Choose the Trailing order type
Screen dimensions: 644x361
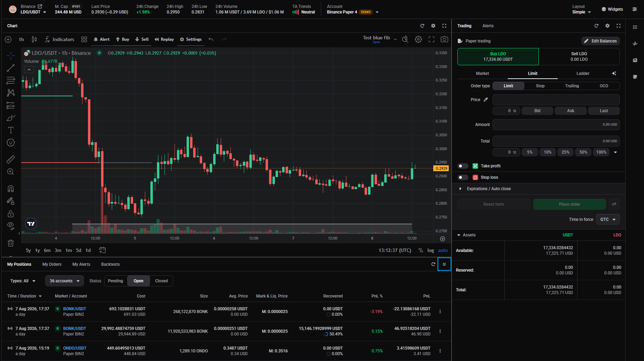click(x=572, y=86)
